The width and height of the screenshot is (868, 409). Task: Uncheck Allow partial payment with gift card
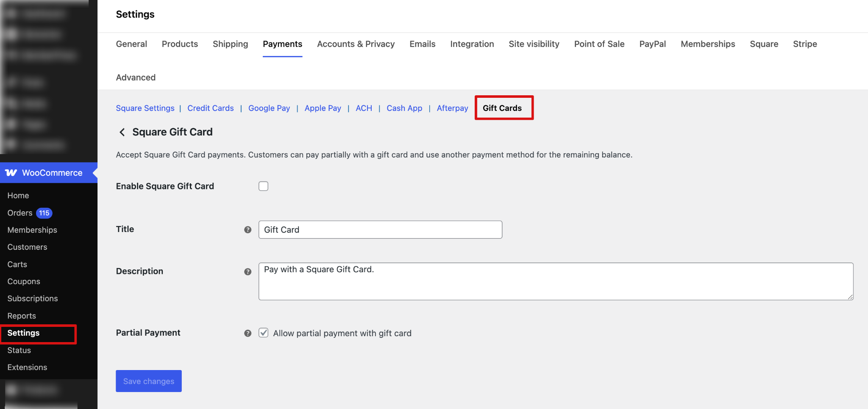(263, 333)
